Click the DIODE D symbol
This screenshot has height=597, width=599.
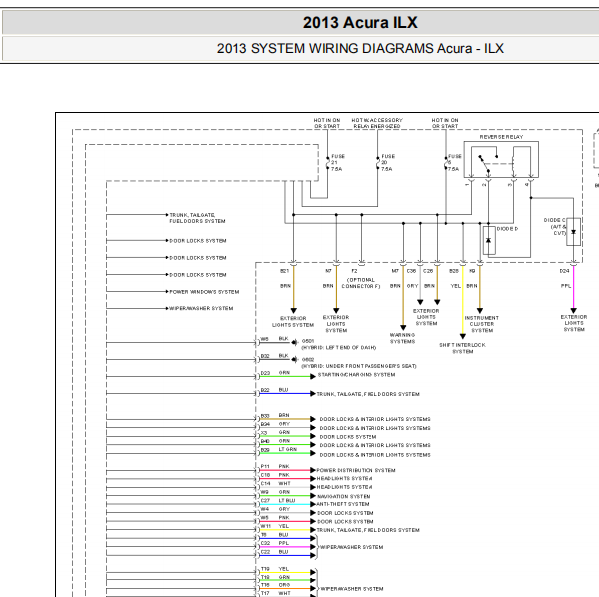489,240
